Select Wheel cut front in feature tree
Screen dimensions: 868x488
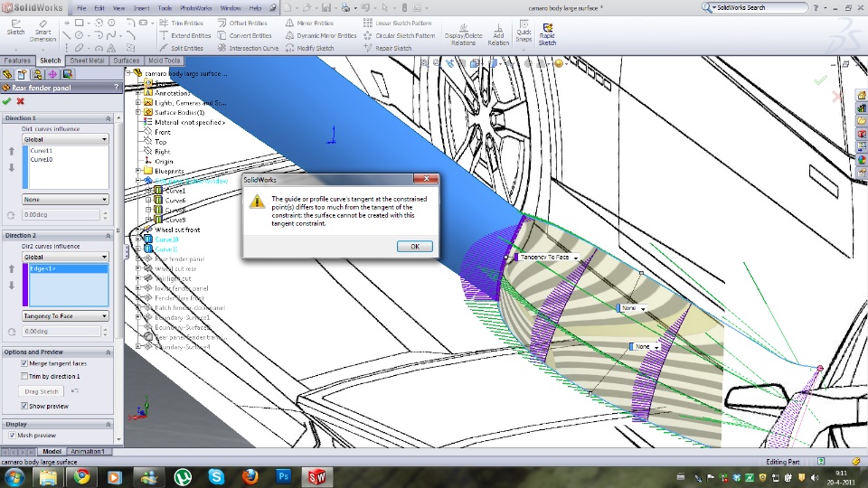click(177, 230)
